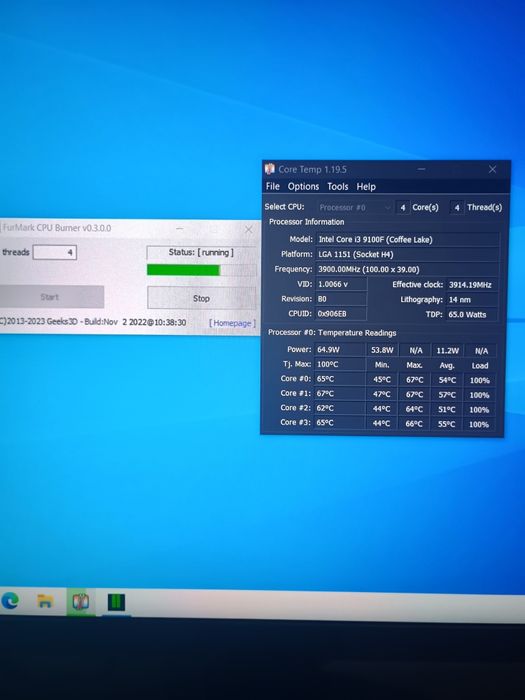This screenshot has width=525, height=700.
Task: Click the Load column header
Action: tap(480, 366)
